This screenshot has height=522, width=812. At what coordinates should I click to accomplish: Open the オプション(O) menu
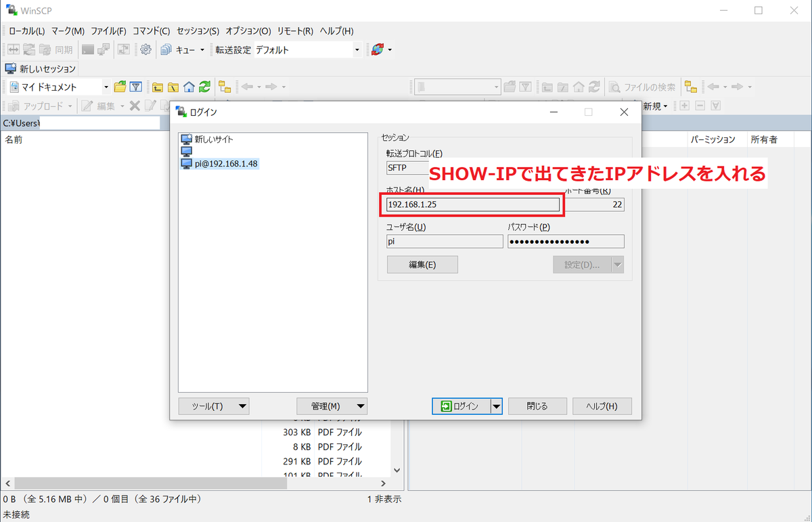point(248,31)
